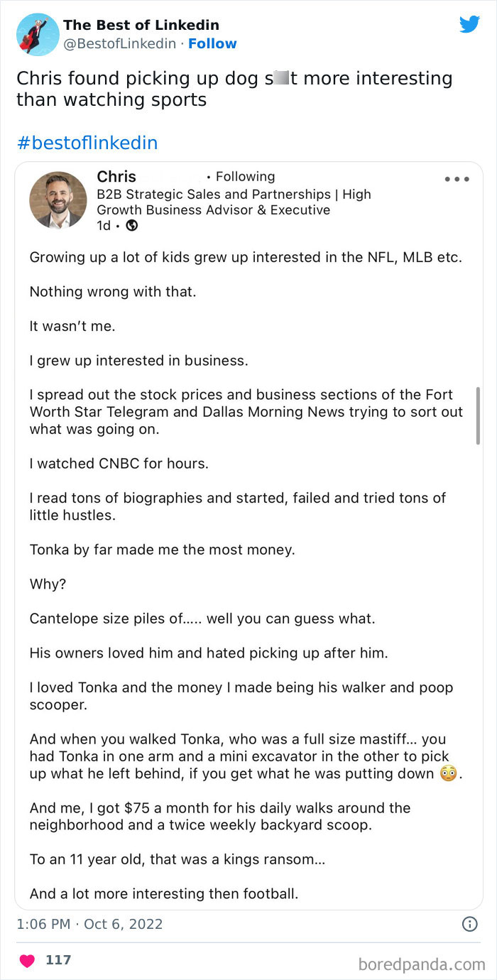Unlike the tweet via the red heart icon

(27, 959)
